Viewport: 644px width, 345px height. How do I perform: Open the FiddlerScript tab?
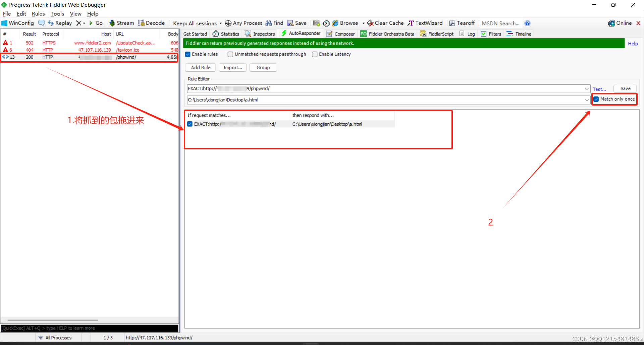(x=437, y=34)
